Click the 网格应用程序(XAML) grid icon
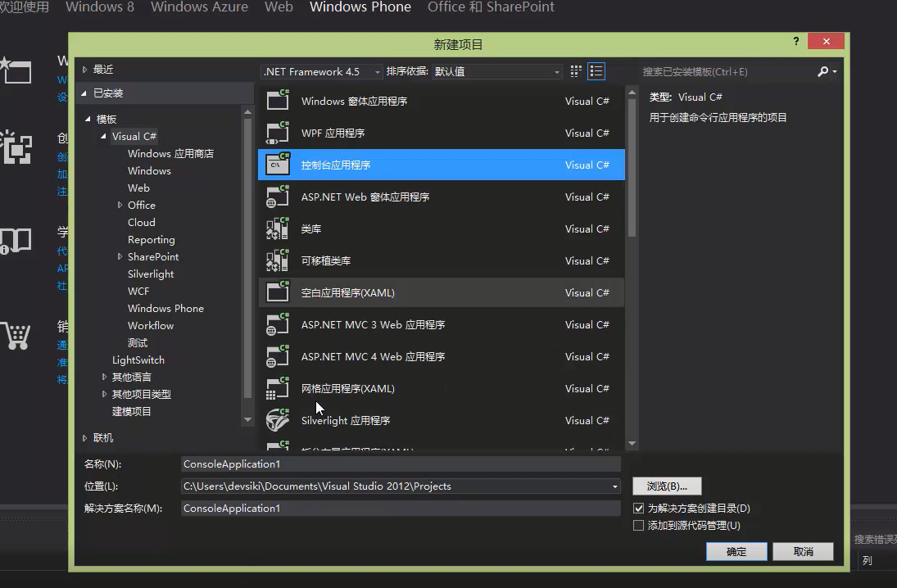The height and width of the screenshot is (588, 897). coord(278,388)
